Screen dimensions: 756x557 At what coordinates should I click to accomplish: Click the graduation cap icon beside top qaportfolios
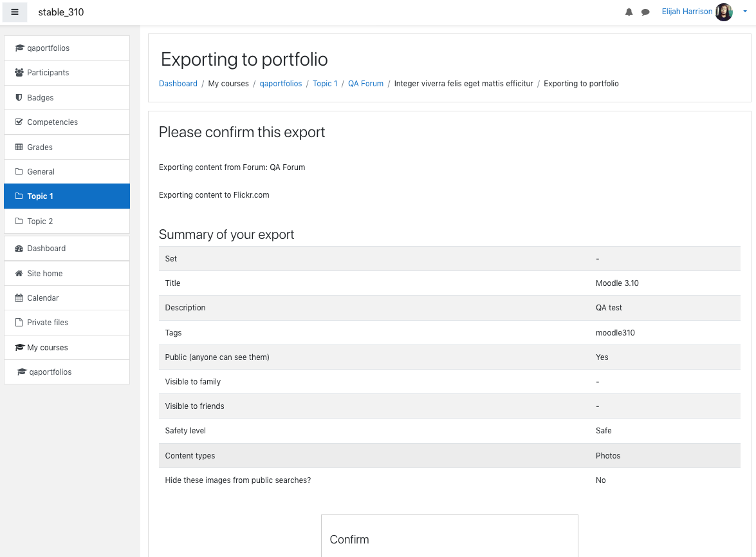click(x=19, y=48)
